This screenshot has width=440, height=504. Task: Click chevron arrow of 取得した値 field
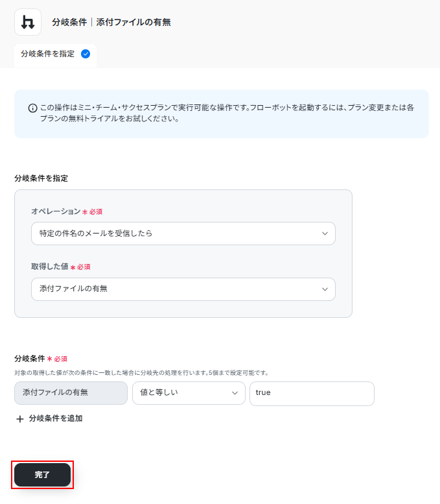coord(325,289)
